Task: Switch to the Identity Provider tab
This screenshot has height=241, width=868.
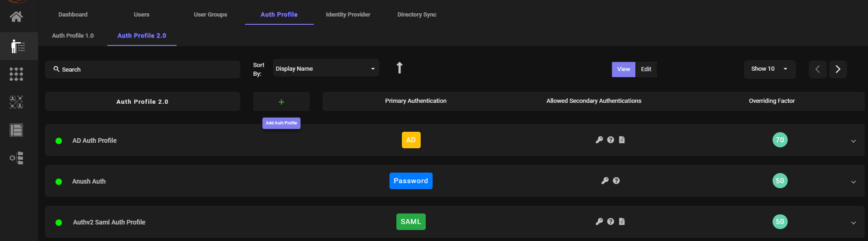Action: pos(348,15)
